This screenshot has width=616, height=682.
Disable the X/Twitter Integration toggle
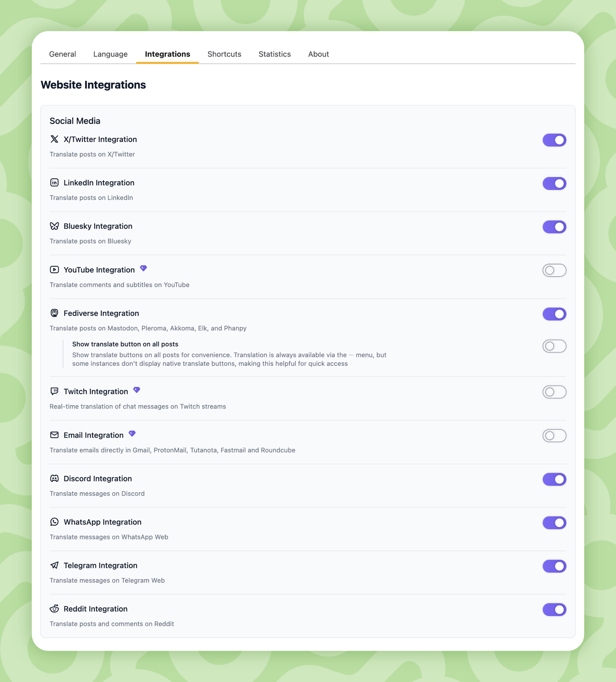pyautogui.click(x=554, y=140)
